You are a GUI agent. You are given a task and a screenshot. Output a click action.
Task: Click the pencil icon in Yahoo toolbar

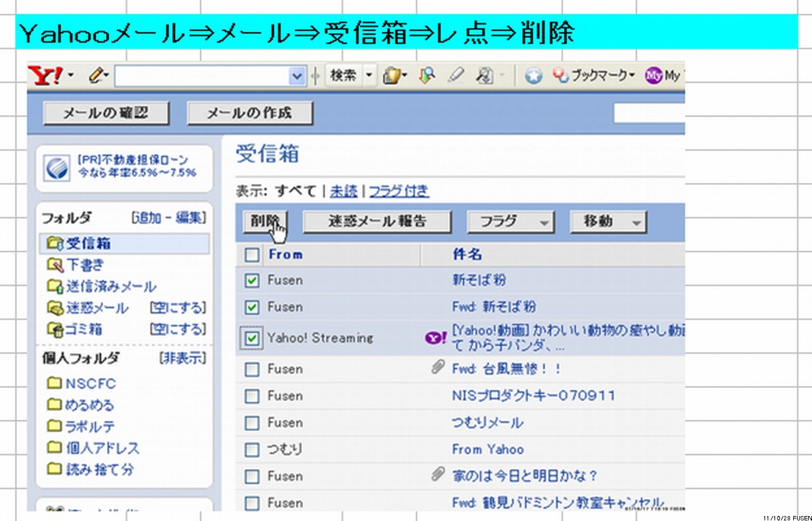click(95, 76)
